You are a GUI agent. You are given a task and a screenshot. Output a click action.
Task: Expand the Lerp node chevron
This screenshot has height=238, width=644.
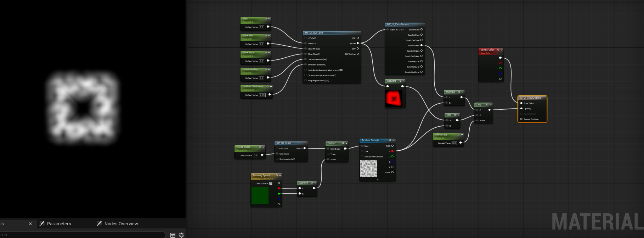point(491,105)
